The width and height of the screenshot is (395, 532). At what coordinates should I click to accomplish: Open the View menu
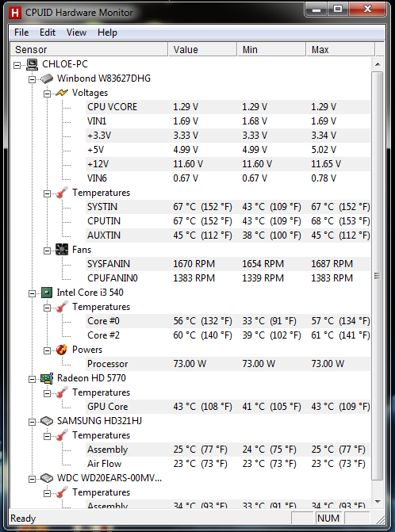[76, 33]
